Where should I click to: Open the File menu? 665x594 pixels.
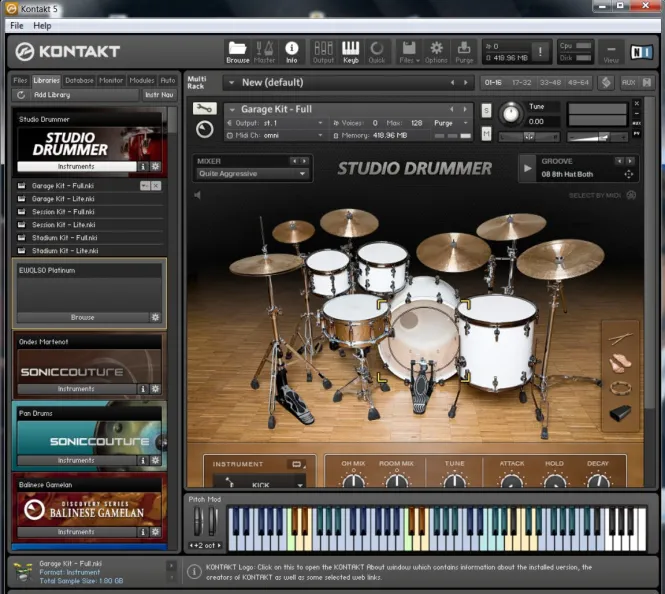[x=17, y=25]
